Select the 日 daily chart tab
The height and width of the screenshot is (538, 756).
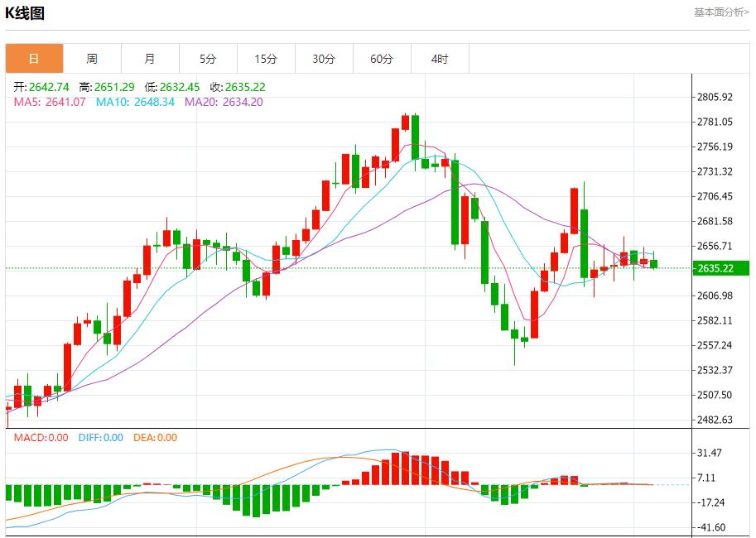34,59
